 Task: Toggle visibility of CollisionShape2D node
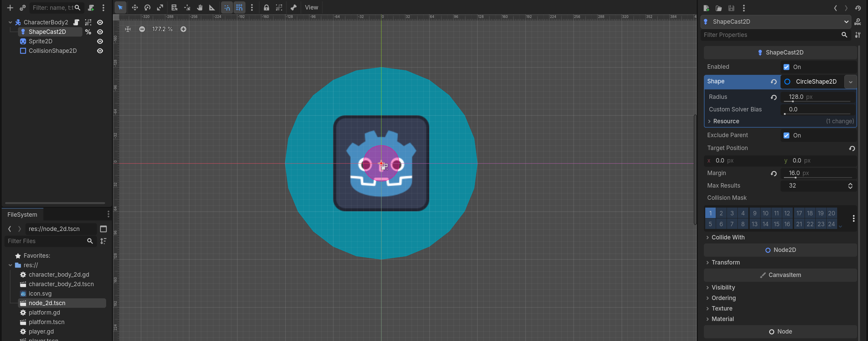100,51
